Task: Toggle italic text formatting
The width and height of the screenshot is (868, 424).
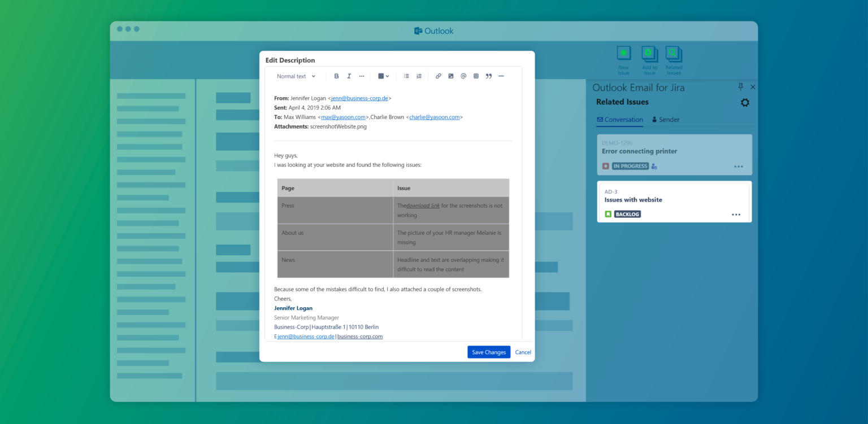Action: coord(349,76)
